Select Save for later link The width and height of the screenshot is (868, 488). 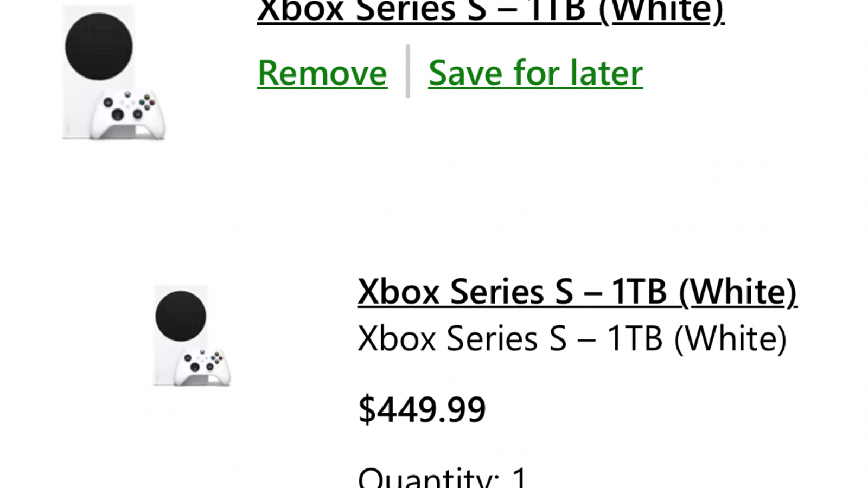tap(535, 73)
